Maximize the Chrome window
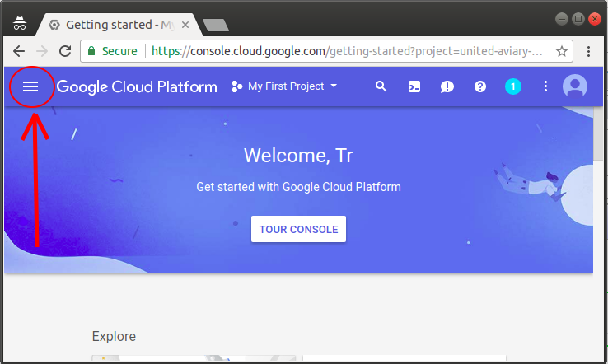This screenshot has height=364, width=608. coord(578,19)
